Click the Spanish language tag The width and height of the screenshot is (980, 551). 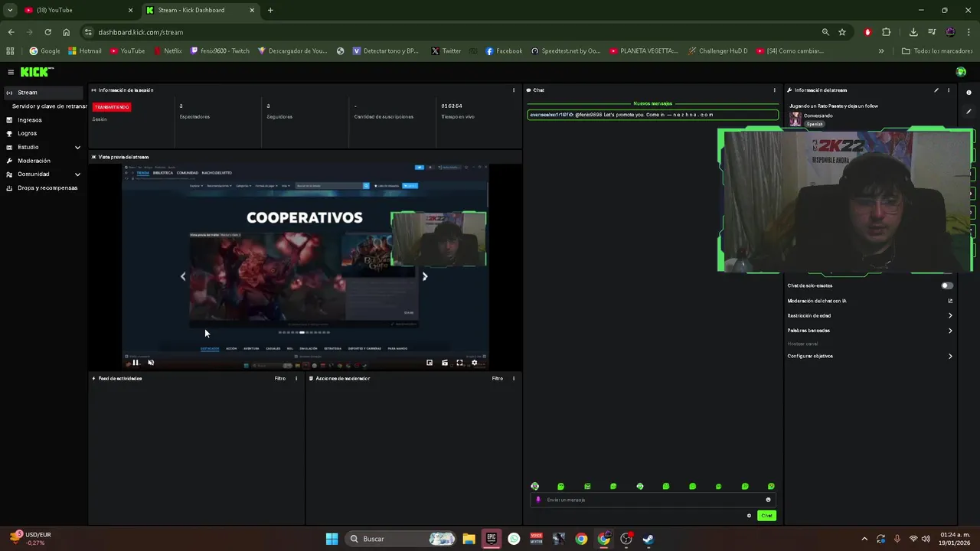[815, 124]
